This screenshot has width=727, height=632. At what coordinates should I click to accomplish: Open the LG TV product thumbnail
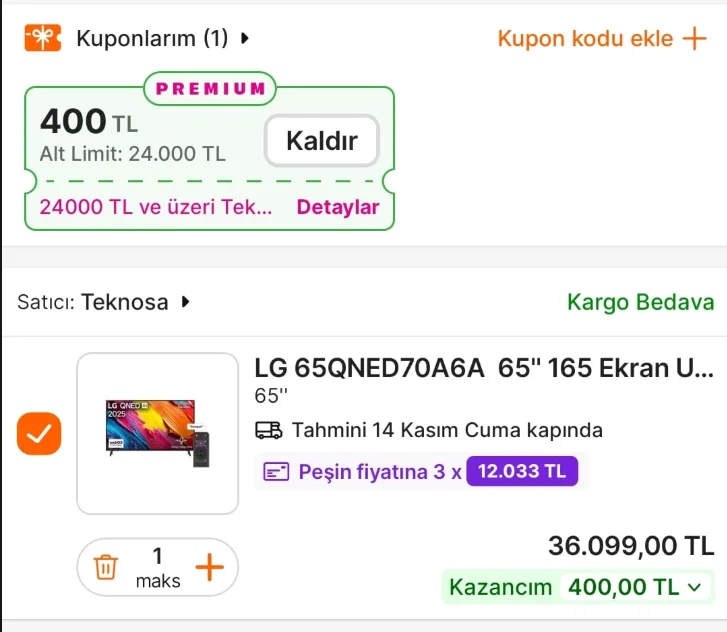pos(158,433)
